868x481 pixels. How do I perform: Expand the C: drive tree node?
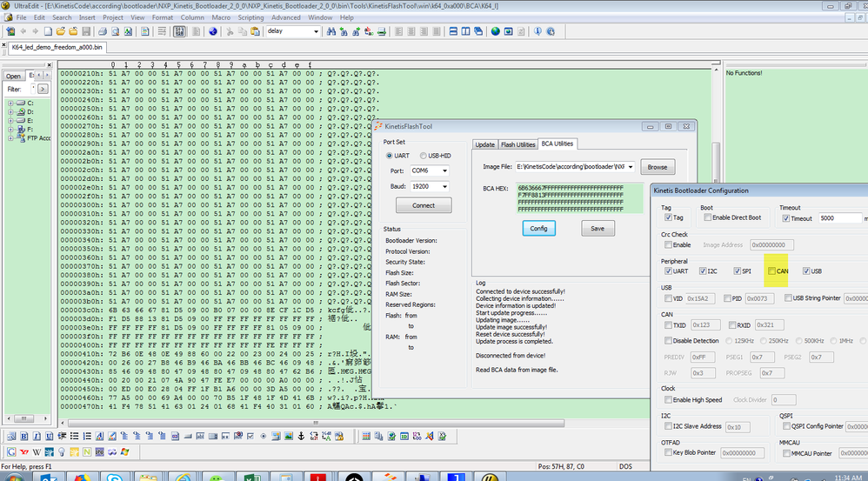[x=10, y=103]
